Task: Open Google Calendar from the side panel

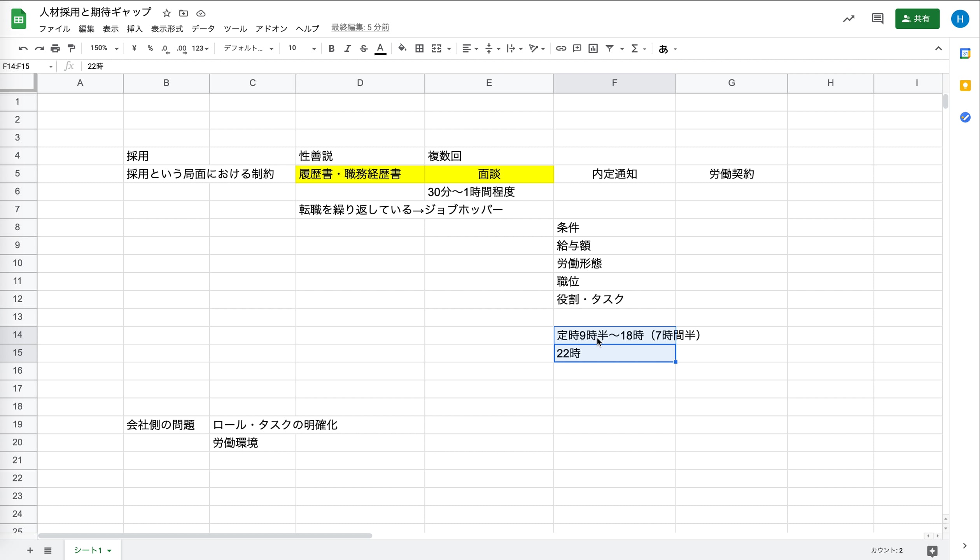Action: pyautogui.click(x=965, y=53)
